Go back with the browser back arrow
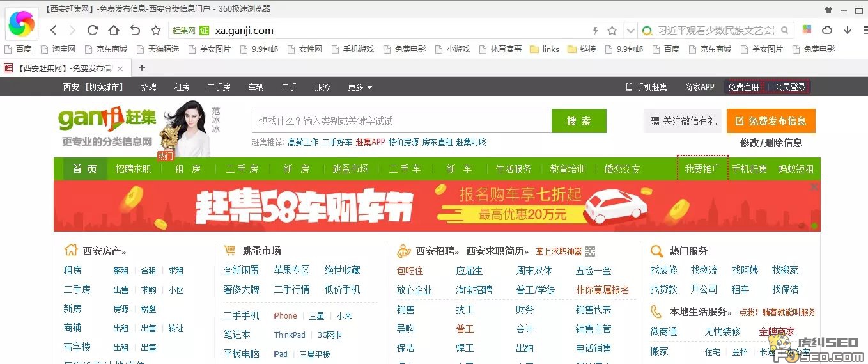Viewport: 868px width, 364px height. (x=54, y=30)
